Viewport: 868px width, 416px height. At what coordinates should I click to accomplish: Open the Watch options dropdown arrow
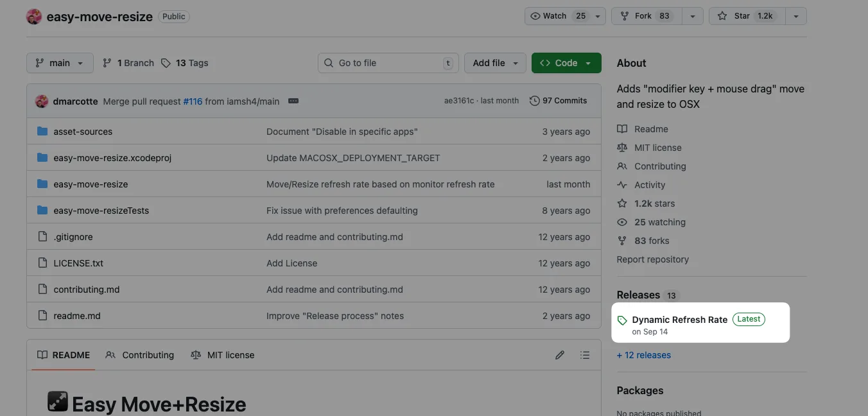(598, 16)
